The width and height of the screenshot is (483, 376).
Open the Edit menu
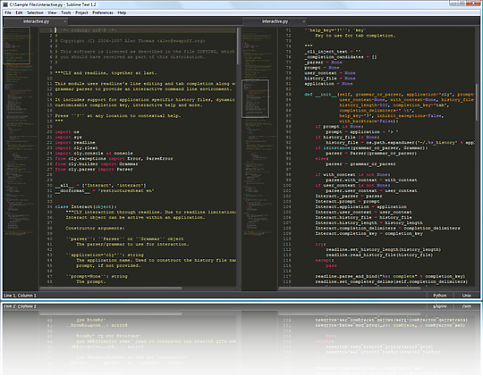(19, 13)
